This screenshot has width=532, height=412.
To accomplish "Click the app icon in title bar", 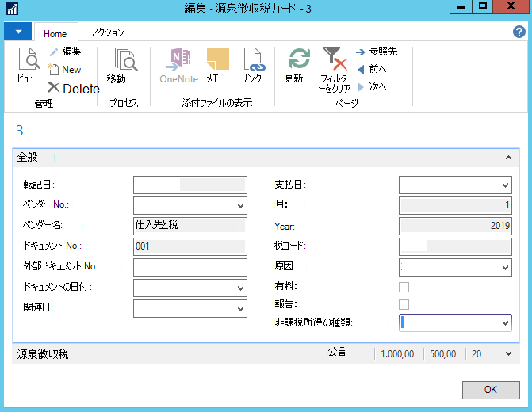I will point(12,9).
